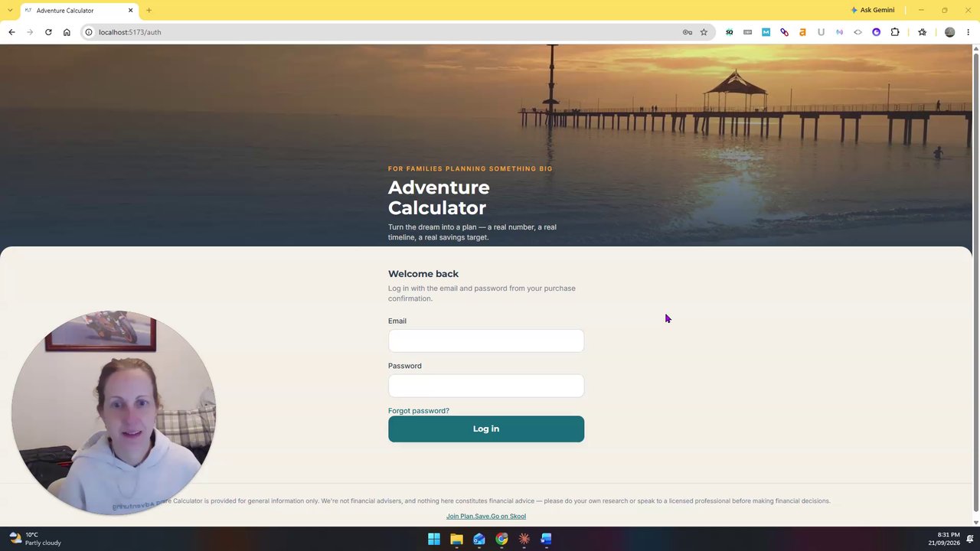Viewport: 980px width, 551px height.
Task: Open the Extensions puzzle piece menu
Action: pos(894,32)
